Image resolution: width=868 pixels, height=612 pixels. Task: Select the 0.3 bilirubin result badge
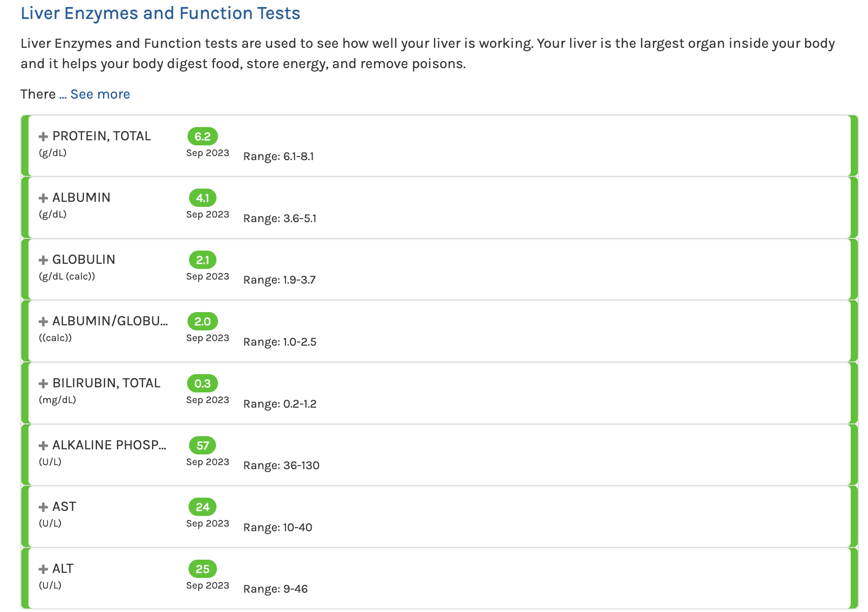tap(203, 383)
